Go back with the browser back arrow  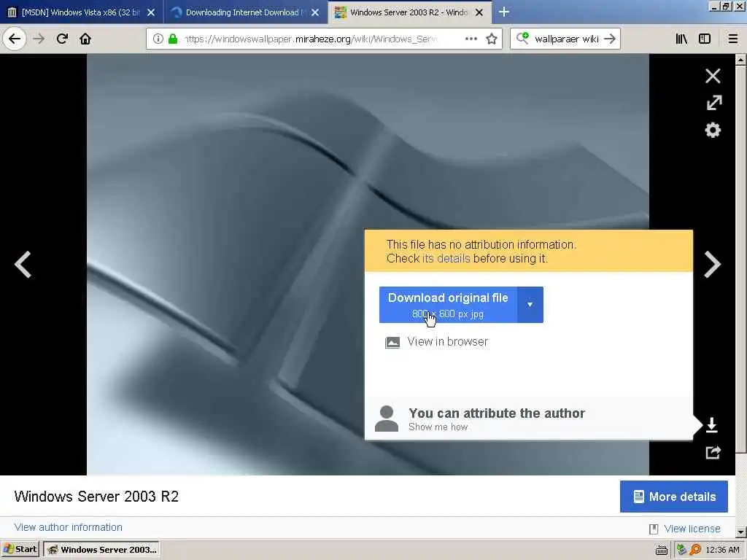point(15,39)
